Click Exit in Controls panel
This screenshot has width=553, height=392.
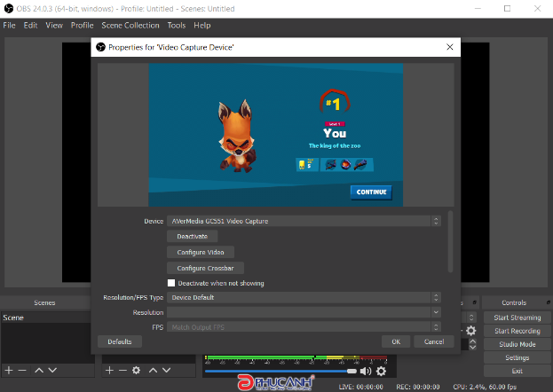click(517, 372)
